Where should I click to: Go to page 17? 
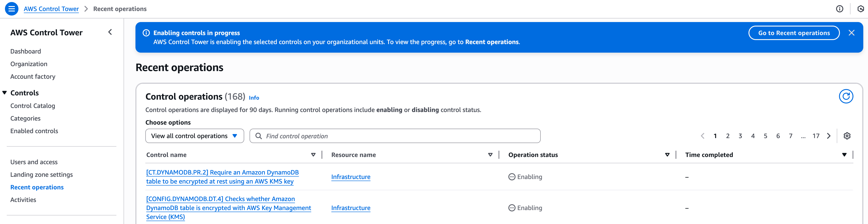point(816,136)
